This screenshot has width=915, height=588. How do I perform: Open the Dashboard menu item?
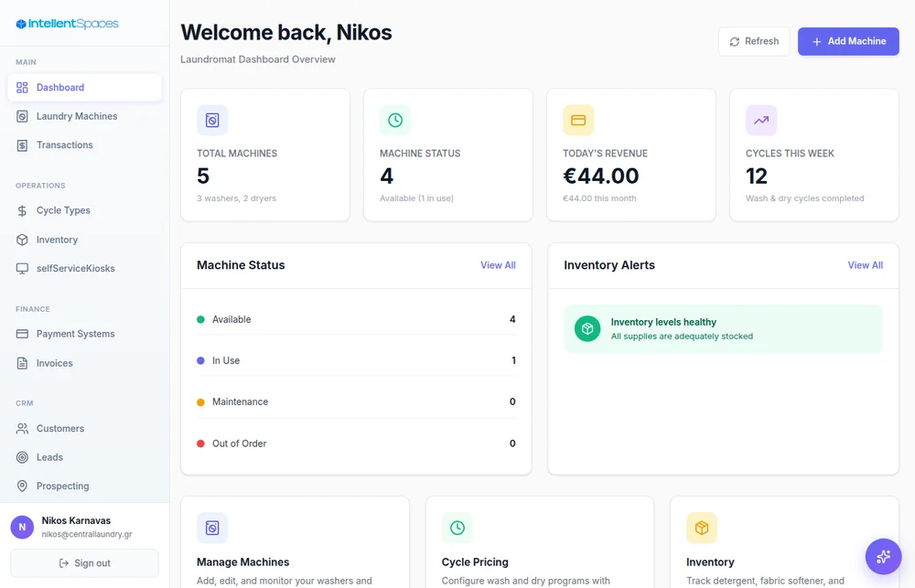coord(84,88)
